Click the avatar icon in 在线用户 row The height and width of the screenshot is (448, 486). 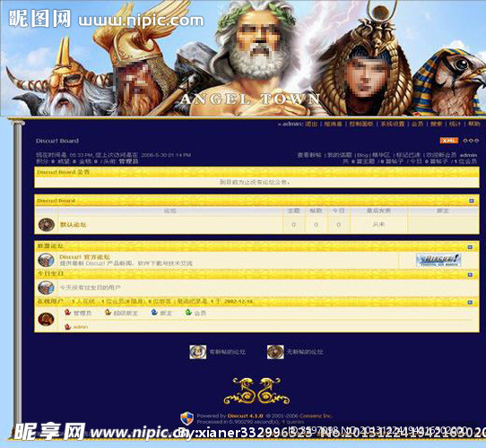pos(47,319)
